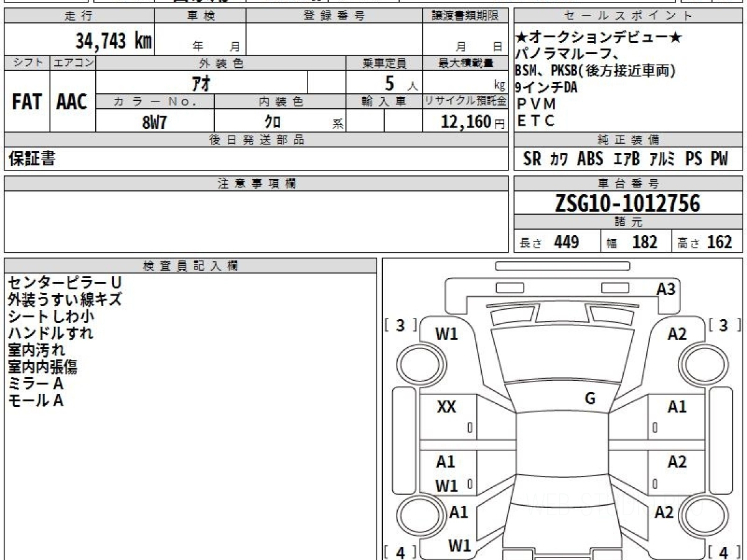Select the FAT shift type cell
The image size is (747, 560).
[x=27, y=102]
